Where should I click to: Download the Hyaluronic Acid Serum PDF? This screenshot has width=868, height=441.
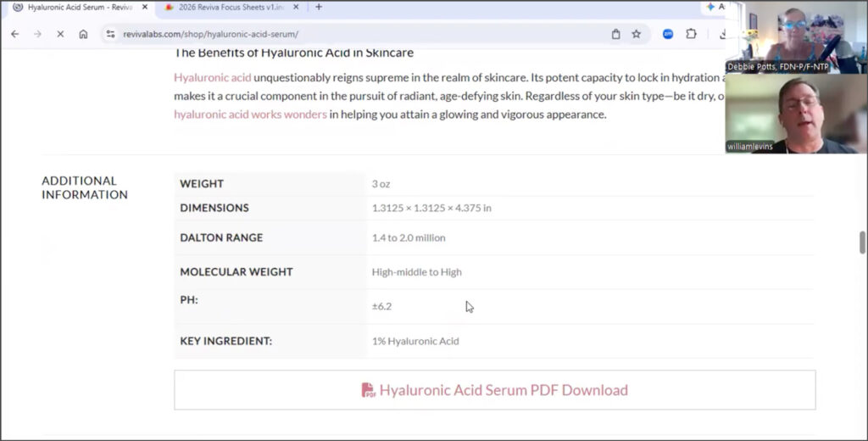(x=494, y=390)
